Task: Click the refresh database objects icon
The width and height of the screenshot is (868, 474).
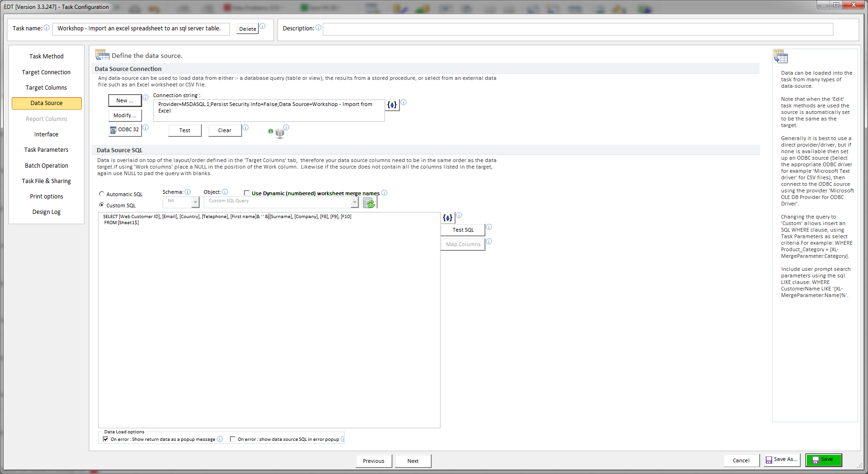Action: click(x=369, y=203)
